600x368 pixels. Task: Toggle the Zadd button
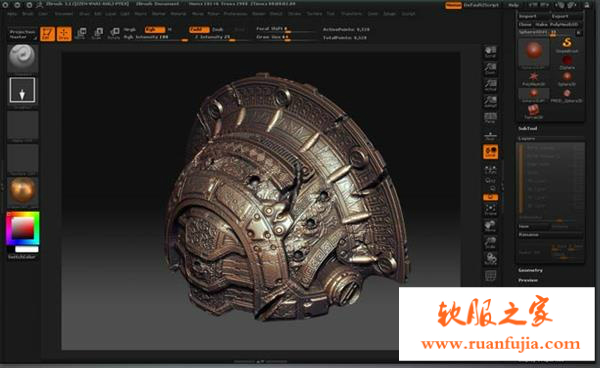click(199, 29)
